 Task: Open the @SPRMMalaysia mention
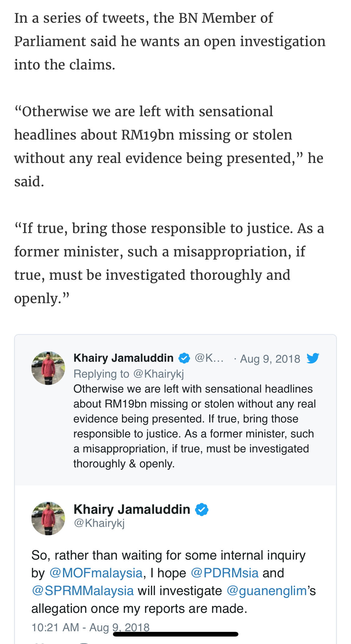83,591
